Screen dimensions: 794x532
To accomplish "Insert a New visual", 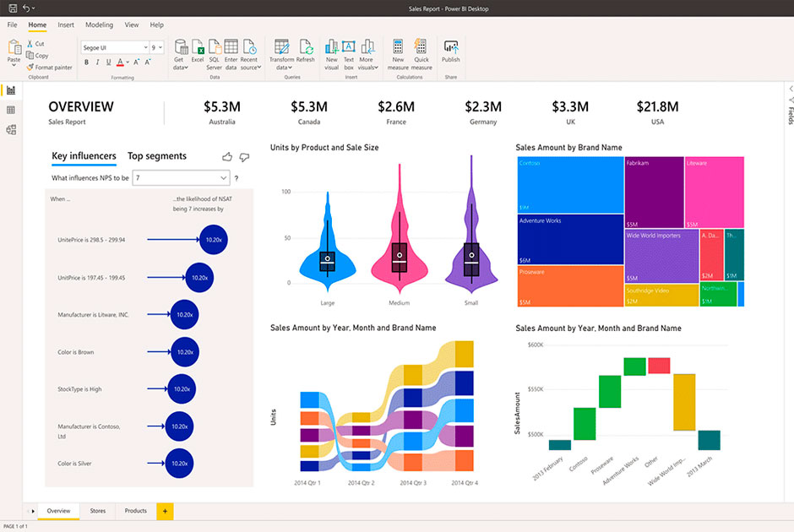I will click(332, 55).
